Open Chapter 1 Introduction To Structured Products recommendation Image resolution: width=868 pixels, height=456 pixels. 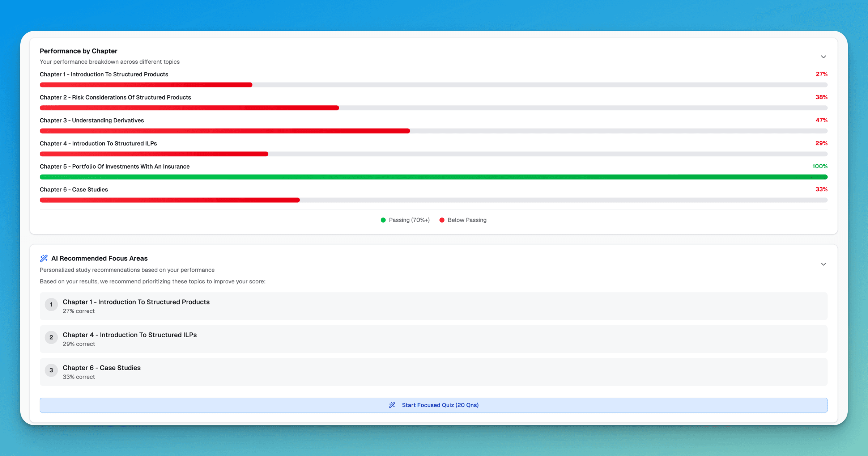136,302
